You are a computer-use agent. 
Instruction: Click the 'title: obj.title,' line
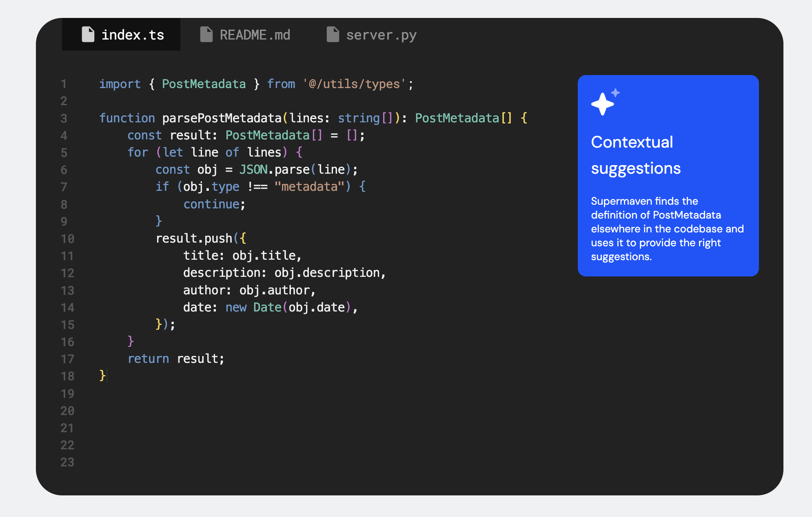[x=242, y=256]
